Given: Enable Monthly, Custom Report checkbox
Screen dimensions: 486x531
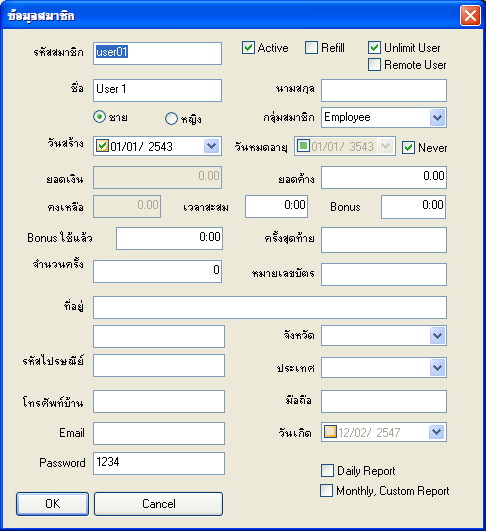Looking at the screenshot, I should [x=326, y=490].
